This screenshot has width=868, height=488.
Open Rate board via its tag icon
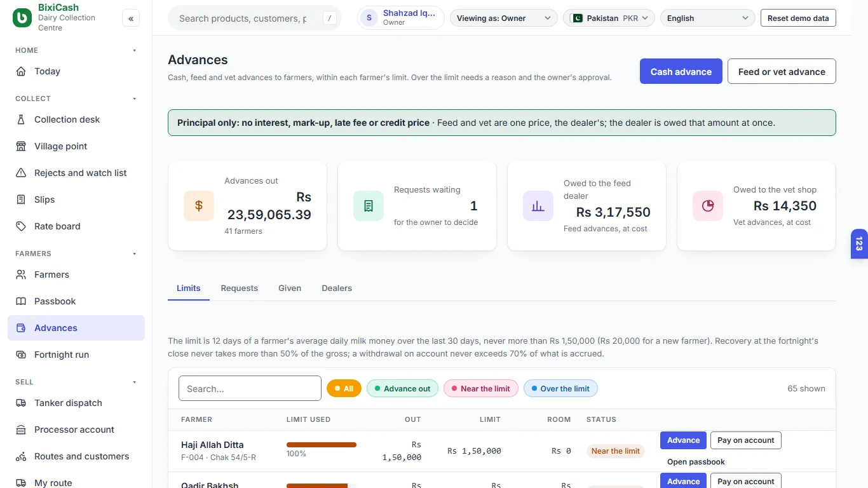[21, 226]
